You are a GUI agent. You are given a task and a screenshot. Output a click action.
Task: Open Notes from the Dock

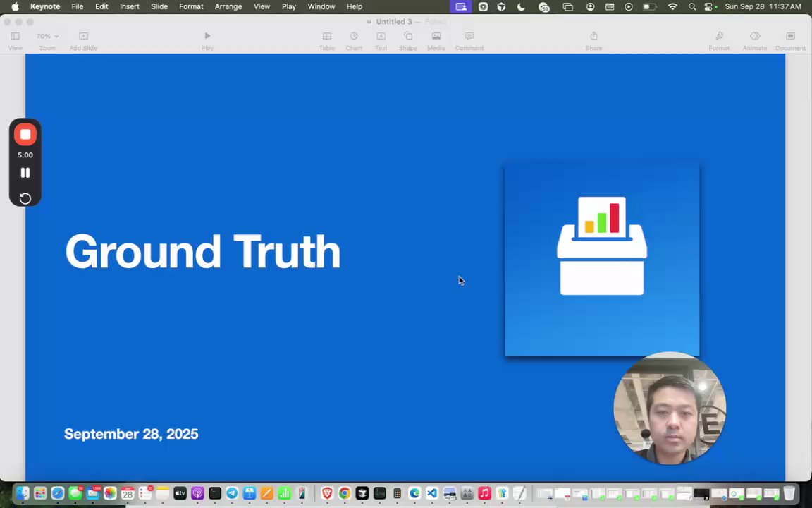click(x=163, y=493)
